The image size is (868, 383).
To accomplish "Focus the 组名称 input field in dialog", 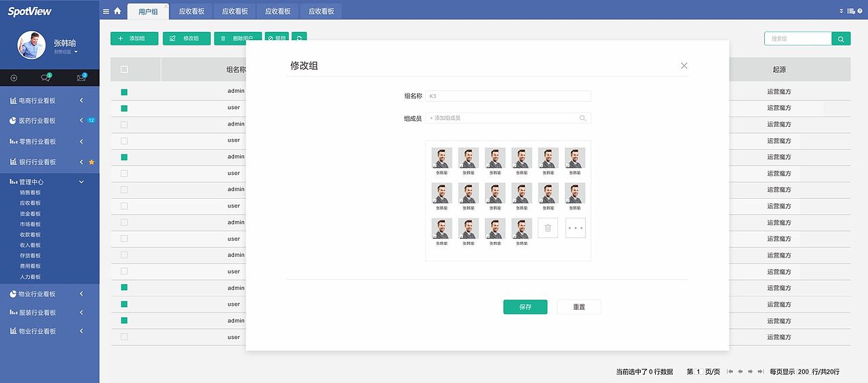I will (508, 96).
